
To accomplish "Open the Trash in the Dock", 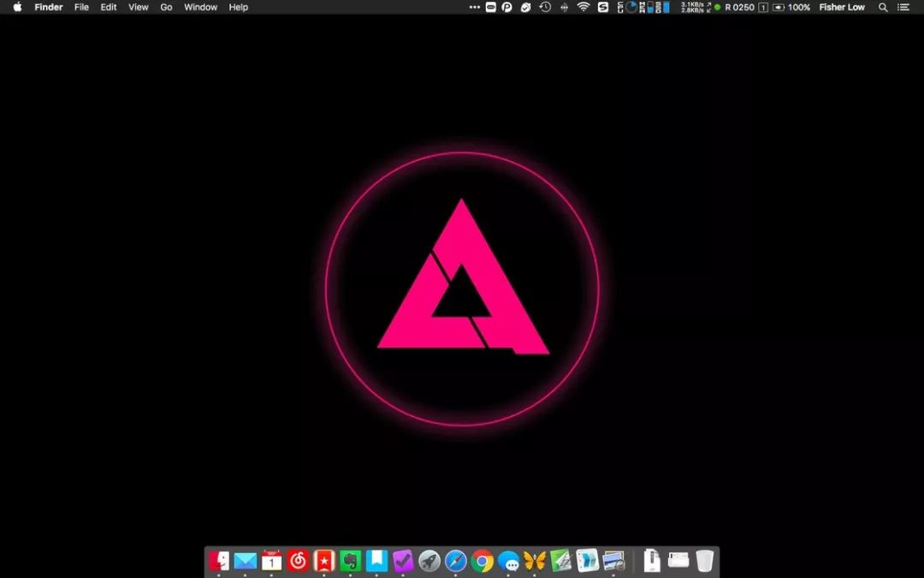I will [704, 561].
